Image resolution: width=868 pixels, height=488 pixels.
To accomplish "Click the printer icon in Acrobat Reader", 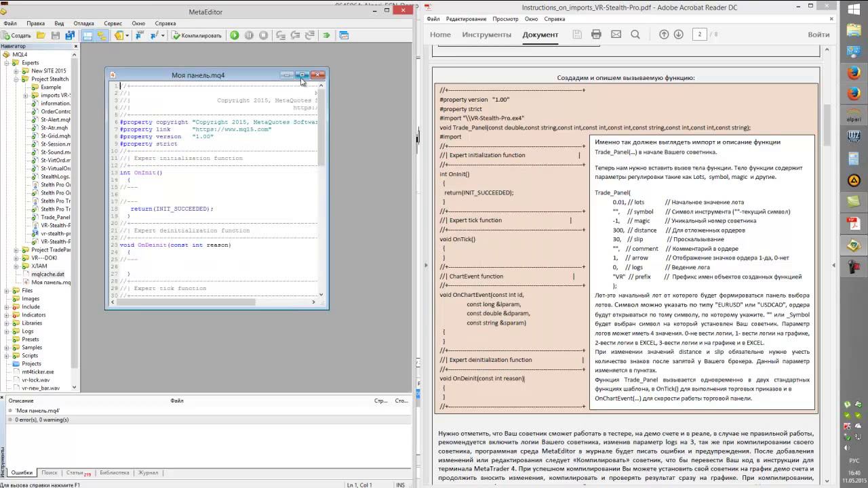I will pyautogui.click(x=596, y=35).
